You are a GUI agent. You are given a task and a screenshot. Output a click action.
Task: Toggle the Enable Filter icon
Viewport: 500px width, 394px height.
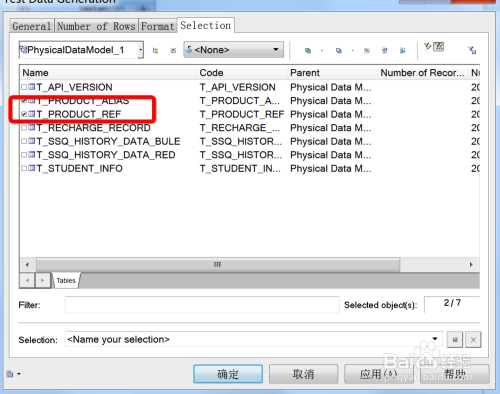[439, 46]
